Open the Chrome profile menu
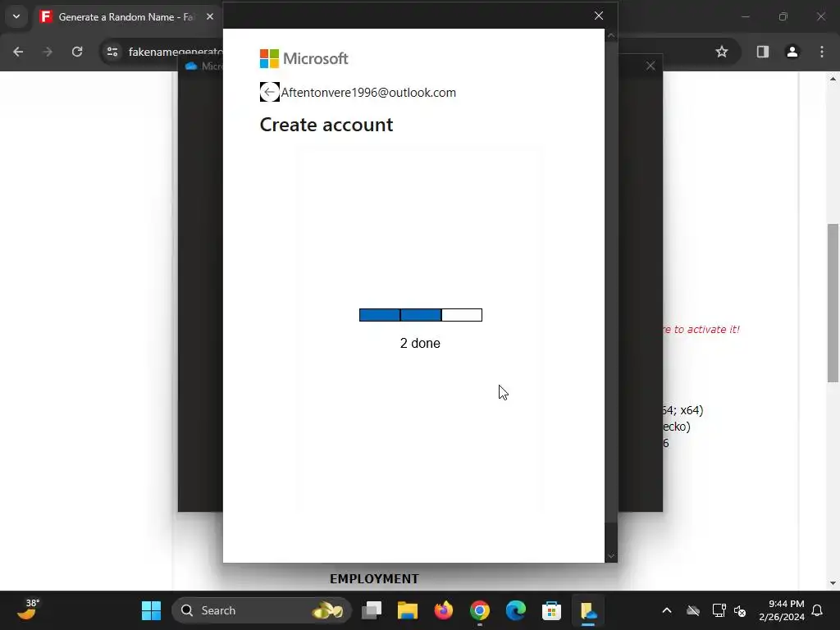 tap(792, 52)
